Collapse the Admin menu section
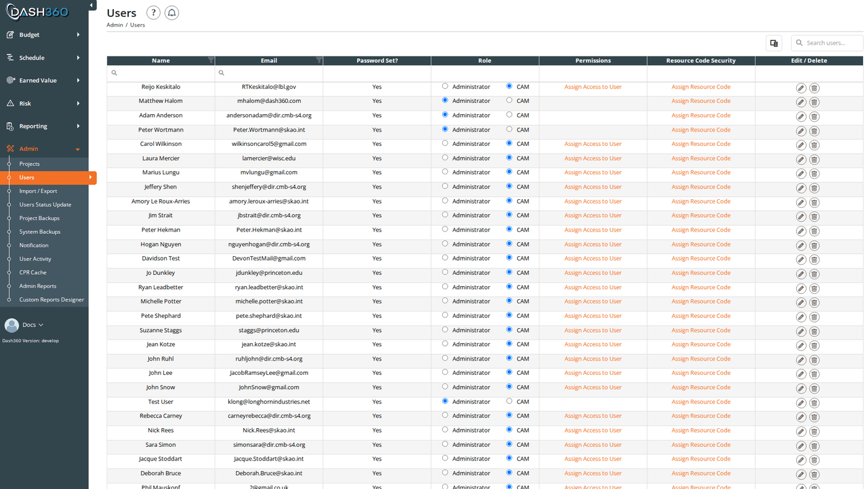868x489 pixels. [43, 149]
